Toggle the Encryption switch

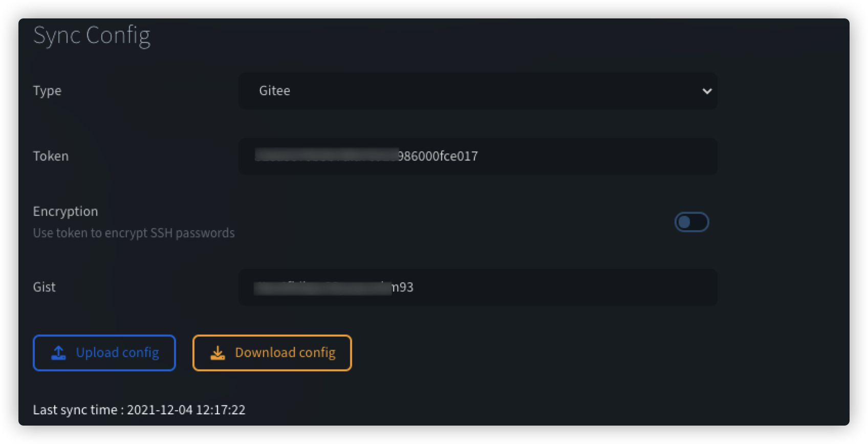[x=691, y=222]
